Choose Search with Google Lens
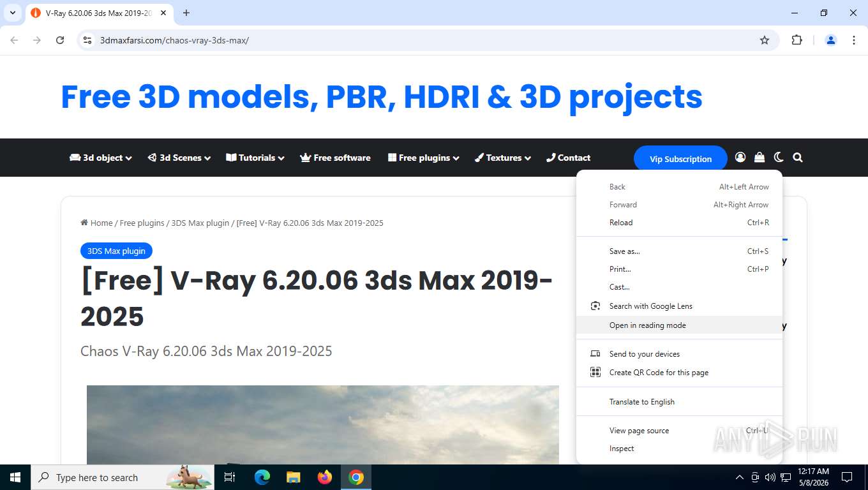 click(679, 306)
